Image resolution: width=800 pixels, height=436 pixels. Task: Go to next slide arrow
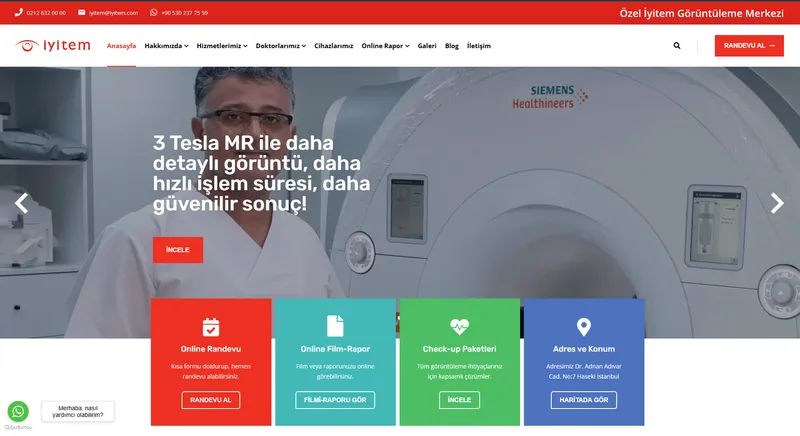[x=777, y=203]
